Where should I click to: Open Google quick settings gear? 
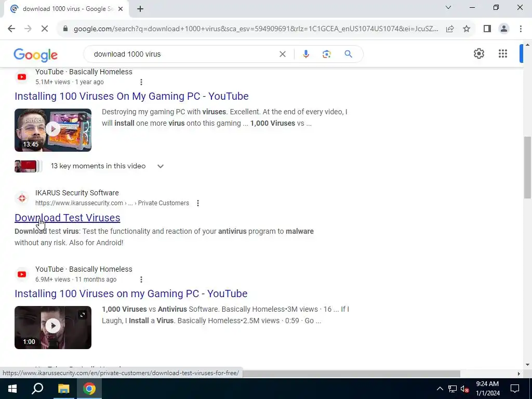(478, 54)
